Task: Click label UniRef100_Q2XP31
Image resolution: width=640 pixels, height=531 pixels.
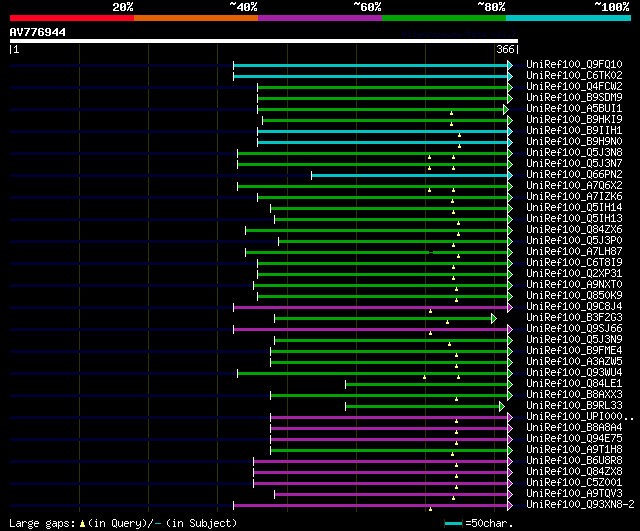Action: [x=574, y=273]
